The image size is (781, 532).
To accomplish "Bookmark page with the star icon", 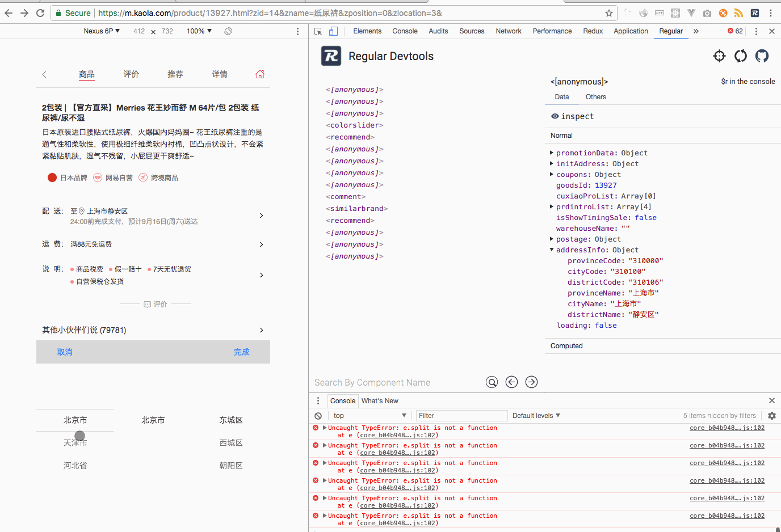I will (609, 13).
